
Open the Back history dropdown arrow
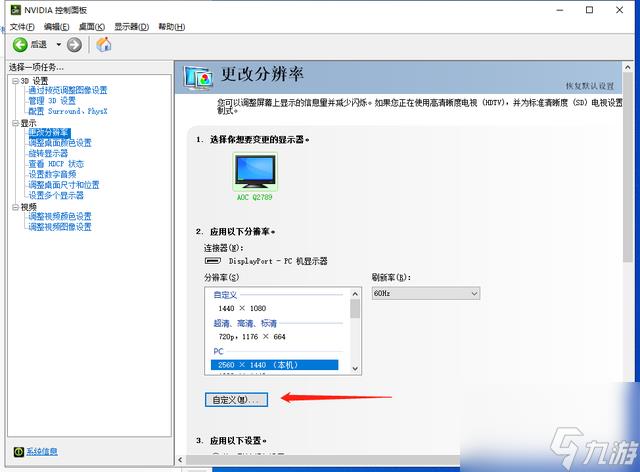(59, 45)
